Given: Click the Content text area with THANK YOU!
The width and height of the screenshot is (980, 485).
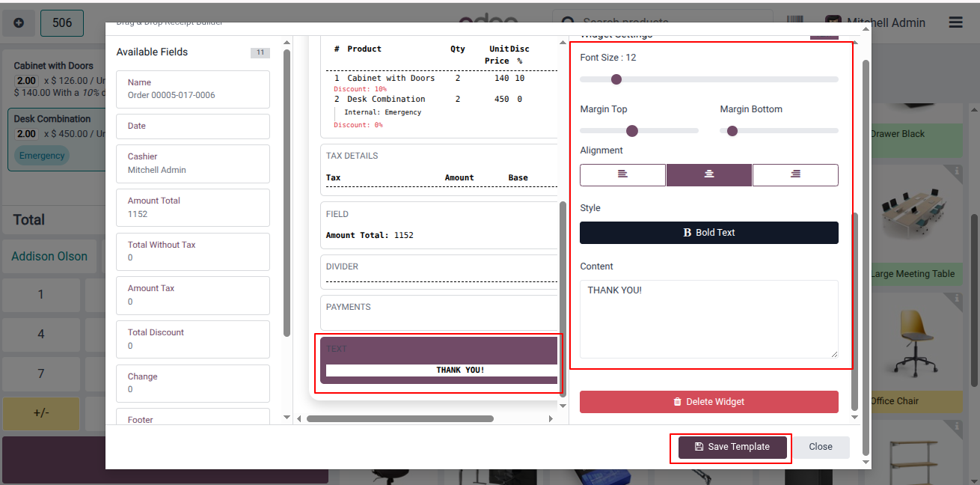Looking at the screenshot, I should tap(709, 319).
